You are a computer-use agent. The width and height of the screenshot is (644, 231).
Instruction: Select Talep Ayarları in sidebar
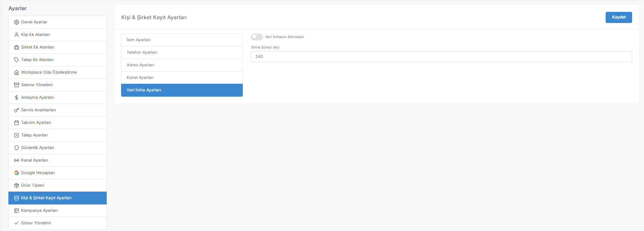[x=58, y=135]
